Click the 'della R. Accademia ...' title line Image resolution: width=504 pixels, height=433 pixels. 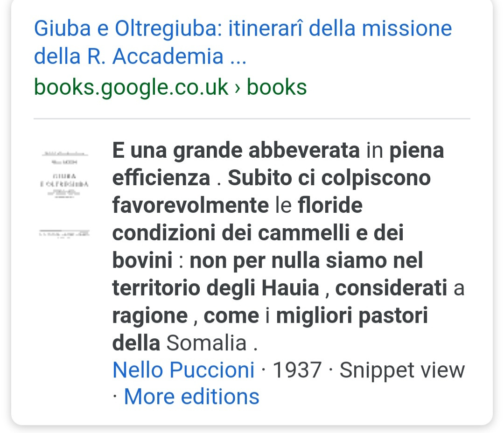point(140,56)
